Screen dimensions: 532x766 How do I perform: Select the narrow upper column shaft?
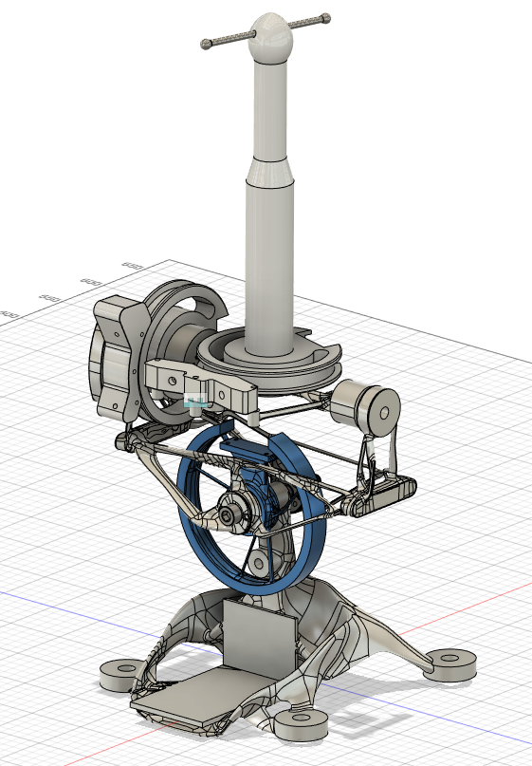pos(270,110)
